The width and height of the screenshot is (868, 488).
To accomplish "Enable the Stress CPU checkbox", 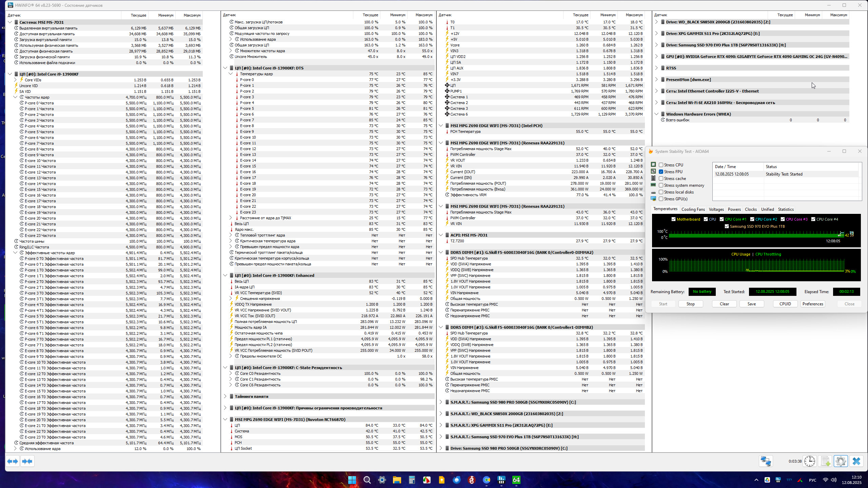I will pos(661,165).
